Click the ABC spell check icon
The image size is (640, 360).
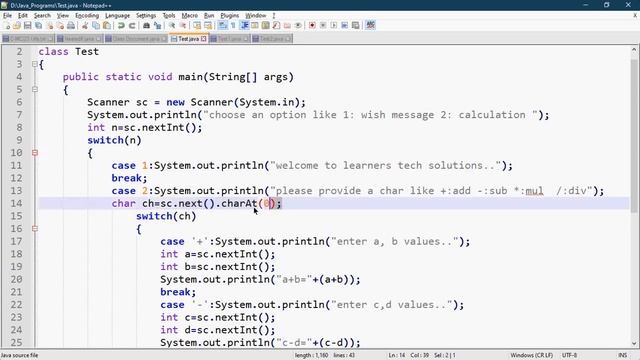coord(370,25)
